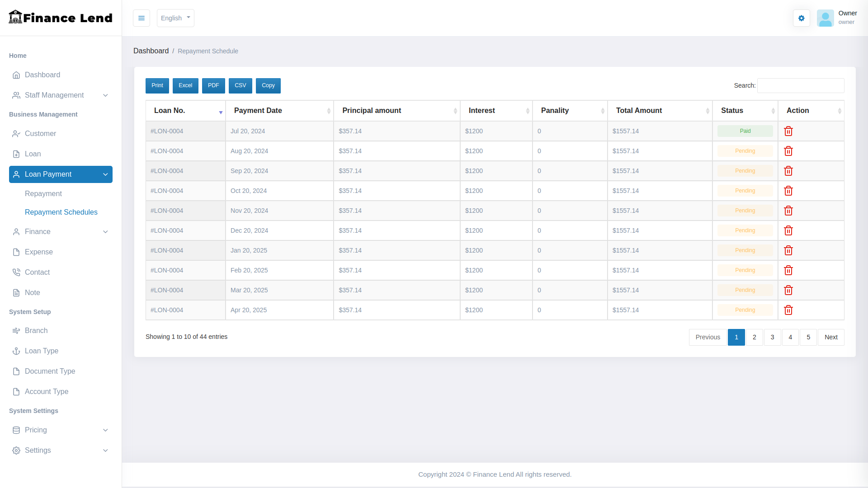Open the English language dropdown

pos(175,18)
